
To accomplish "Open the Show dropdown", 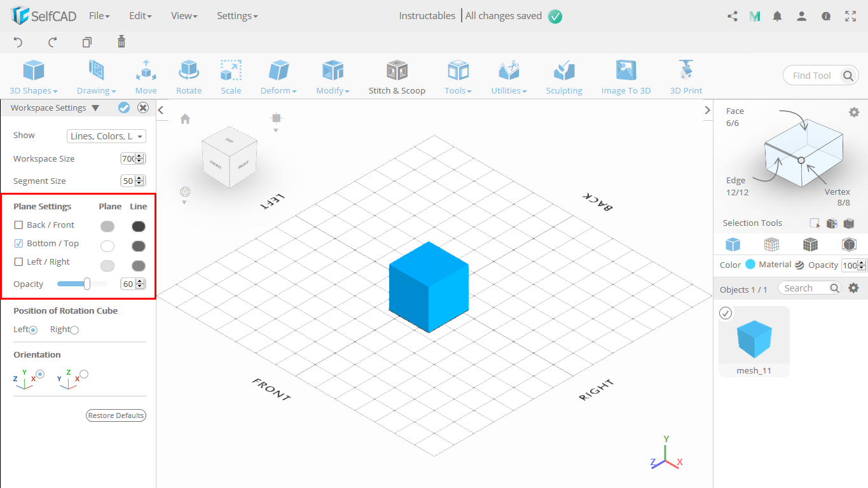I will coord(106,136).
